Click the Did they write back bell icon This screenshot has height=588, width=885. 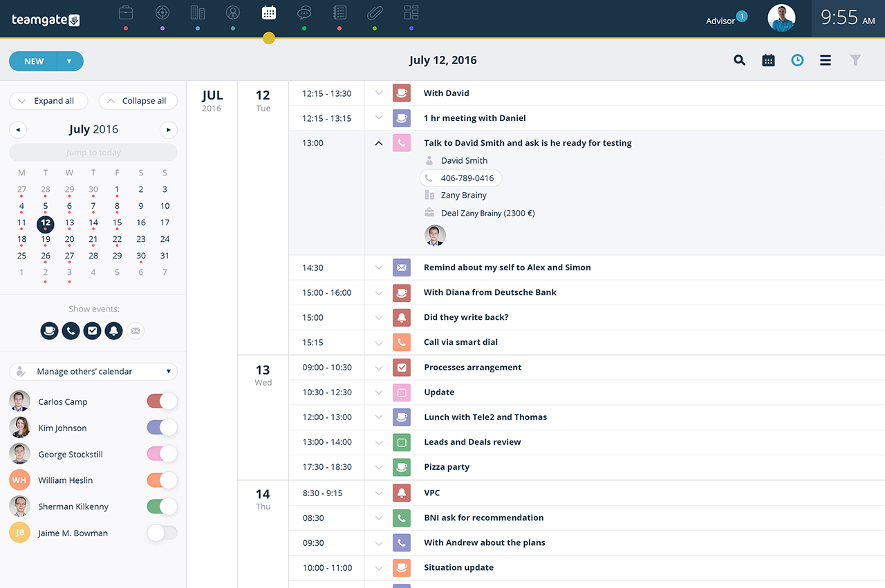402,317
